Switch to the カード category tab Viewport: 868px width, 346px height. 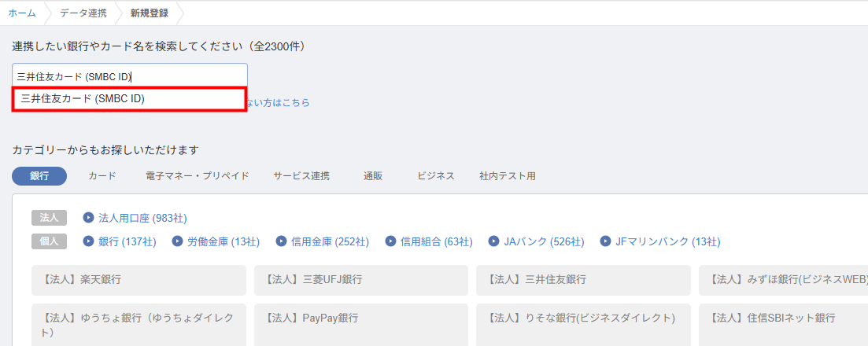pos(102,176)
